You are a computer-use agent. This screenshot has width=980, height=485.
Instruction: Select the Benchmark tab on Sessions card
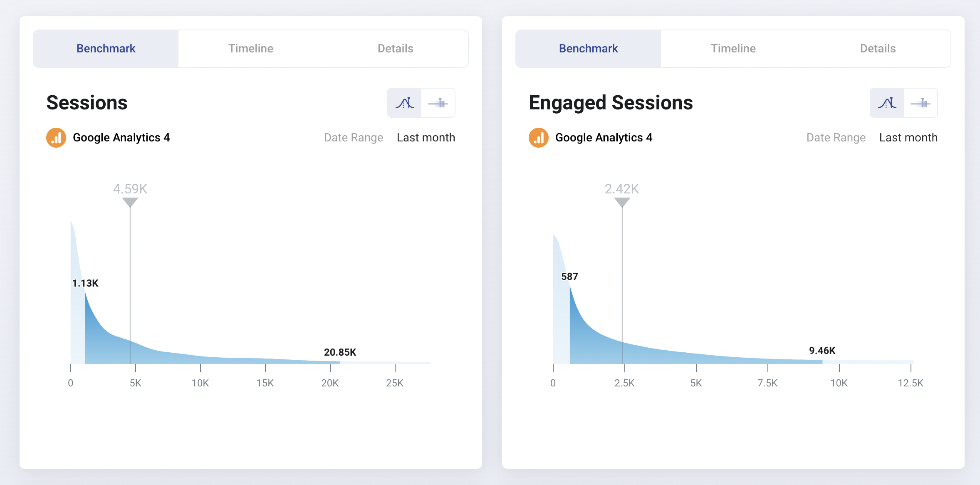(105, 48)
